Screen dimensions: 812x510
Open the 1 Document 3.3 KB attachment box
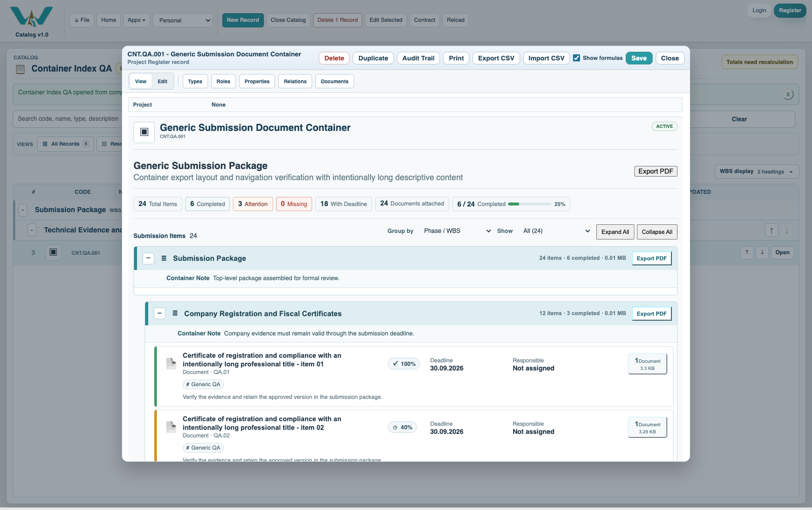648,364
